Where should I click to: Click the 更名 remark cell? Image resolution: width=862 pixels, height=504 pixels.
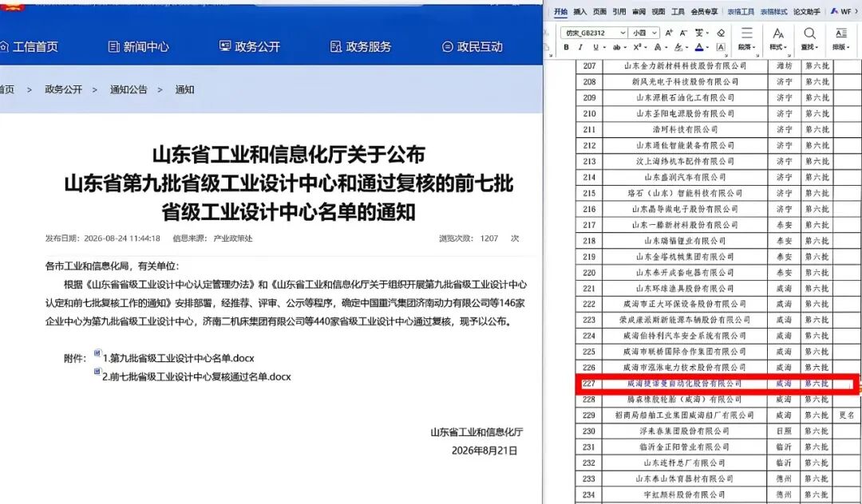(x=847, y=415)
